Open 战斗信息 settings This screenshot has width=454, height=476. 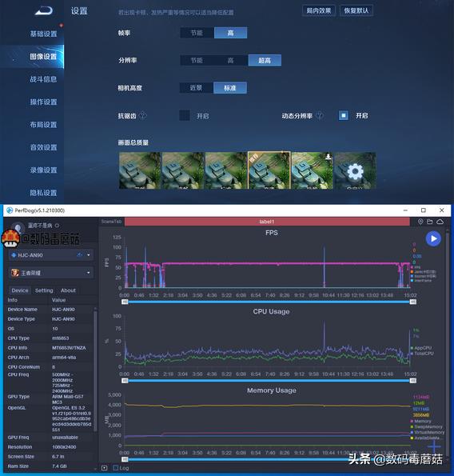(x=43, y=79)
